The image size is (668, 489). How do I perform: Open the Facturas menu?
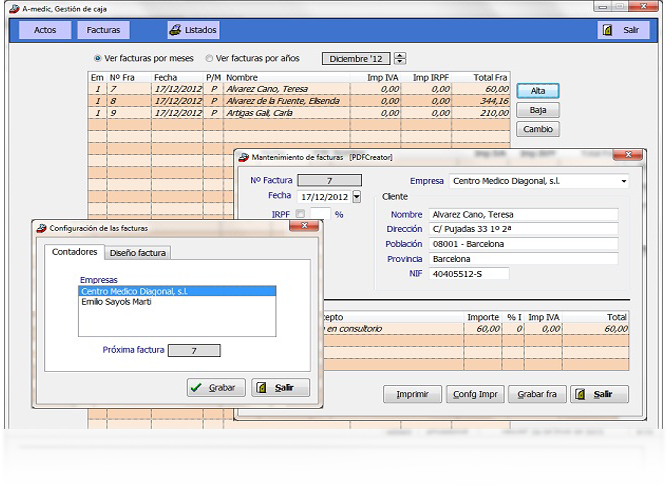104,30
